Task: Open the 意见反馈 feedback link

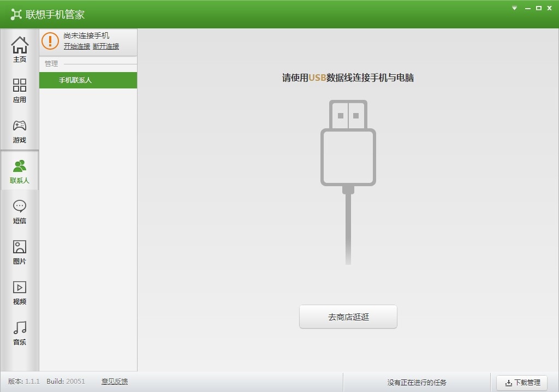Action: (x=115, y=382)
